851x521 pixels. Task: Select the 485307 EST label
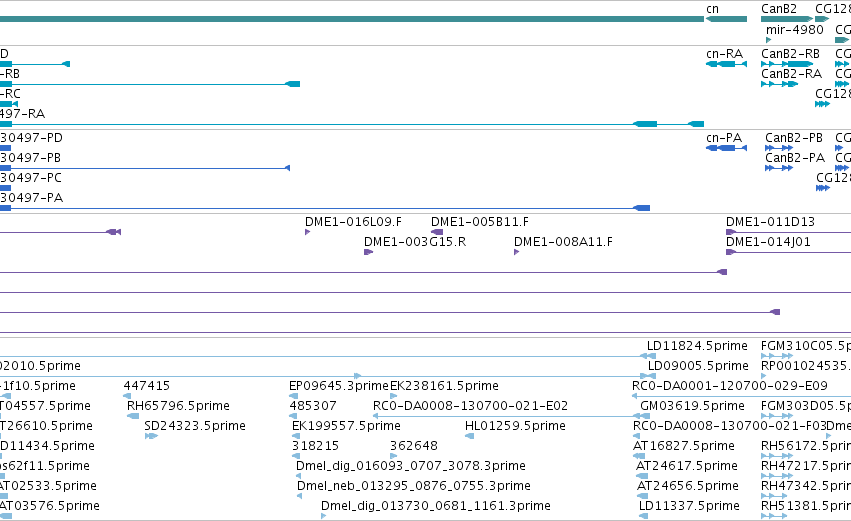(313, 406)
